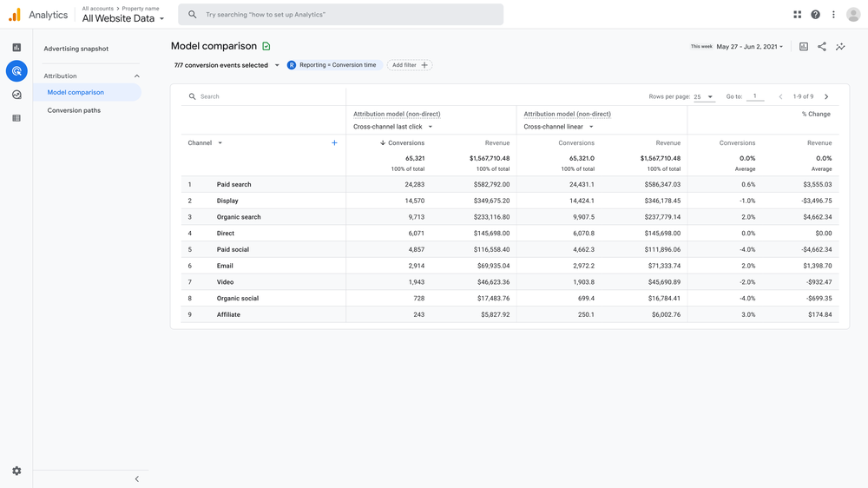This screenshot has width=868, height=488.
Task: Click the Add filter button
Action: pyautogui.click(x=410, y=65)
